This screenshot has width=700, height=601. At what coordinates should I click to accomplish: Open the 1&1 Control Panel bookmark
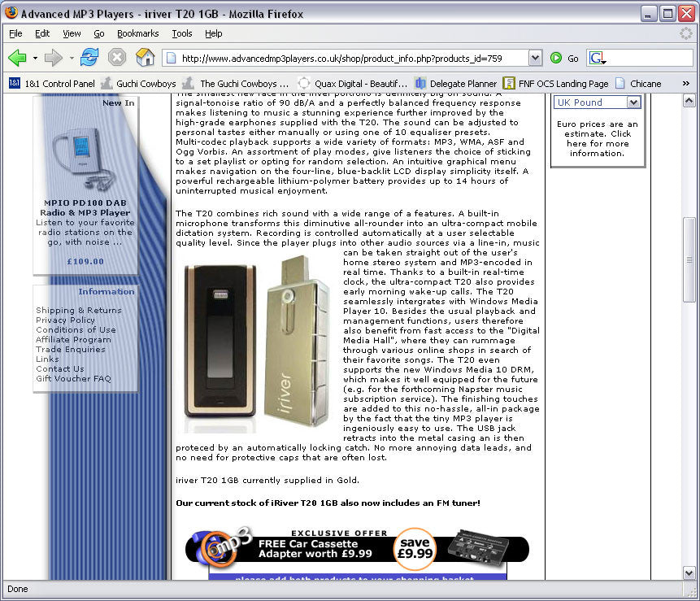point(52,83)
